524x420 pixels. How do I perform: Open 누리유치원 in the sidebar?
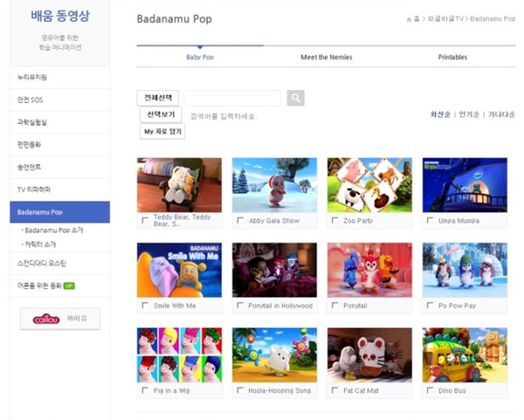59,78
